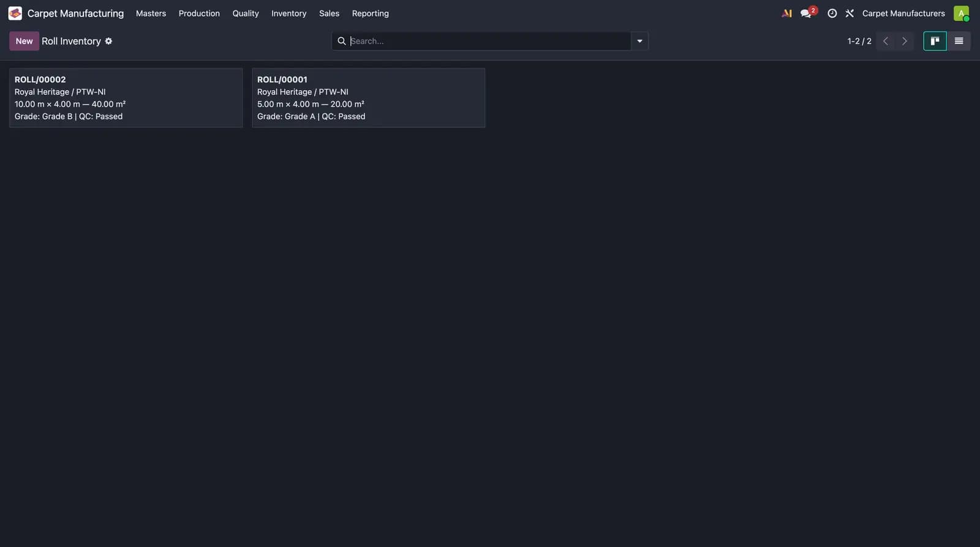
Task: Click the New button
Action: (24, 41)
